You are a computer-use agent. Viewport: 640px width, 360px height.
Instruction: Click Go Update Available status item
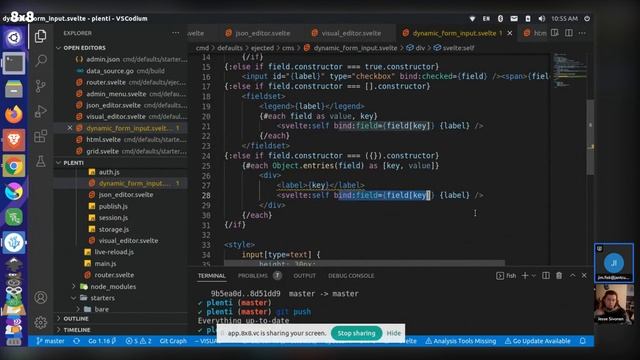coord(538,341)
